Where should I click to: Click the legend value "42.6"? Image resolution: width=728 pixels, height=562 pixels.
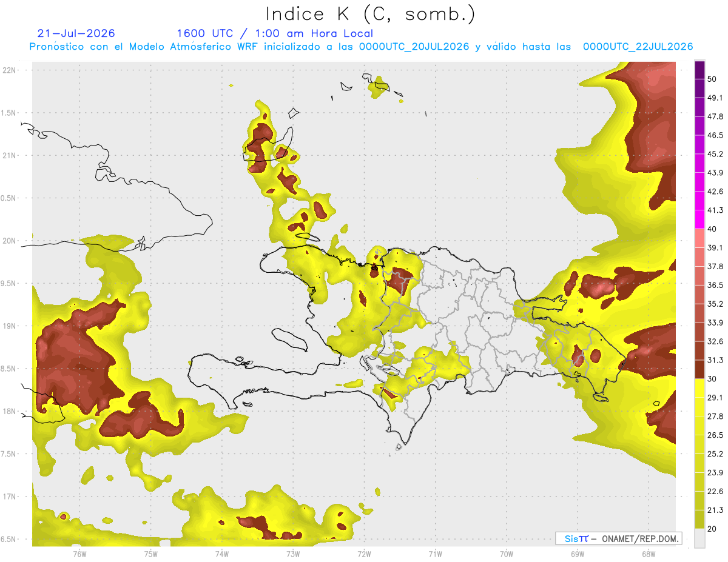coord(715,192)
